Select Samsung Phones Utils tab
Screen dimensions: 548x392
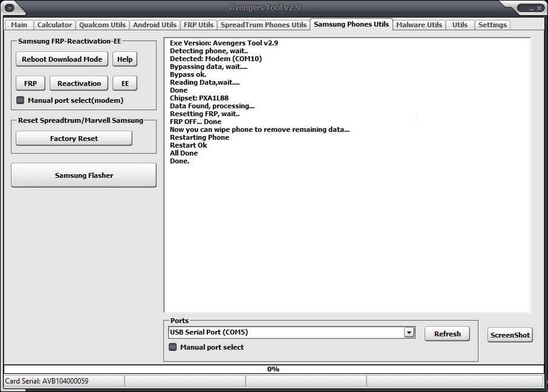coord(351,24)
